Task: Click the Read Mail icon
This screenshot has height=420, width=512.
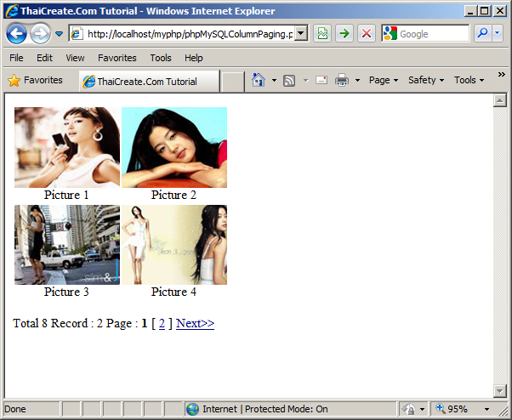Action: [321, 80]
